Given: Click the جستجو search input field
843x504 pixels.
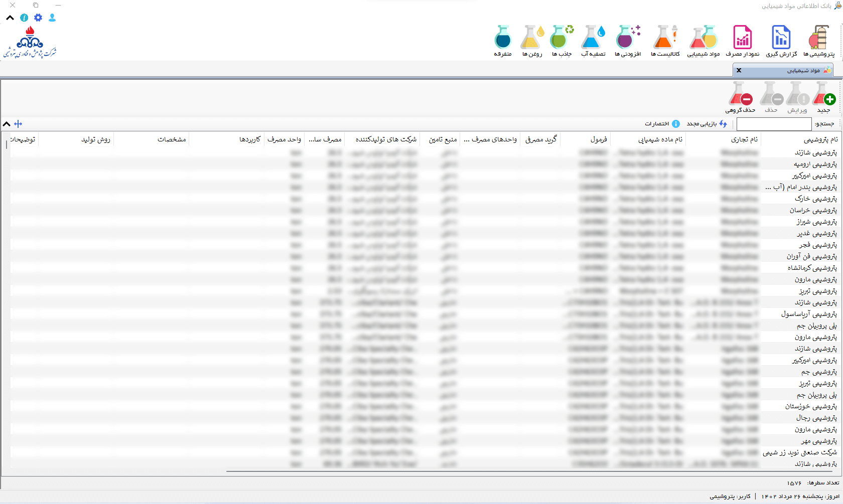Looking at the screenshot, I should pyautogui.click(x=774, y=124).
